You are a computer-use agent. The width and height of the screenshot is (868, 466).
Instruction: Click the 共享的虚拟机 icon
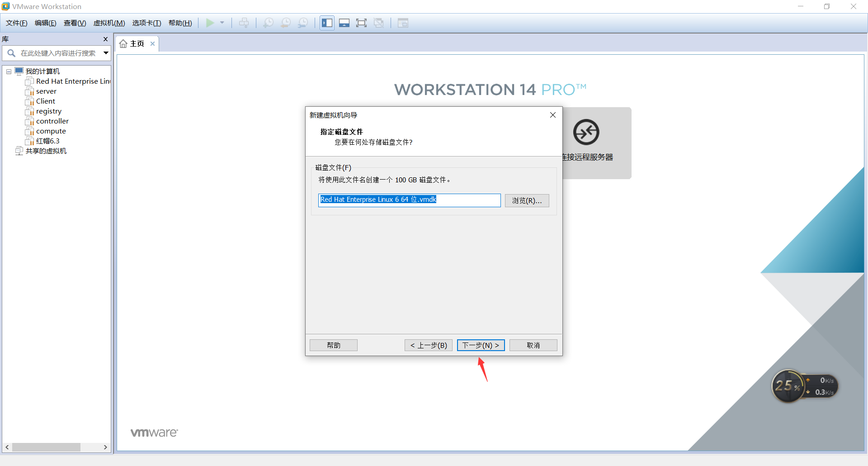(19, 151)
